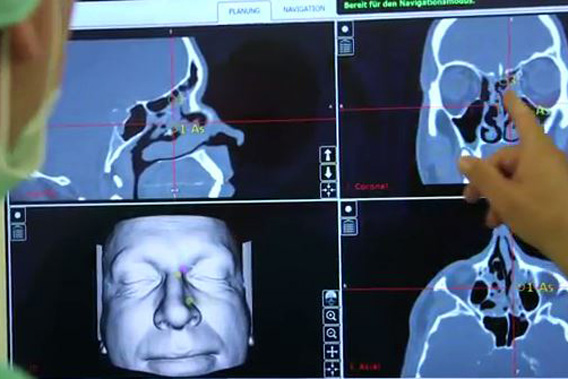Image resolution: width=568 pixels, height=379 pixels.
Task: Reset the 3D view with the bottom center icon
Action: tap(331, 369)
